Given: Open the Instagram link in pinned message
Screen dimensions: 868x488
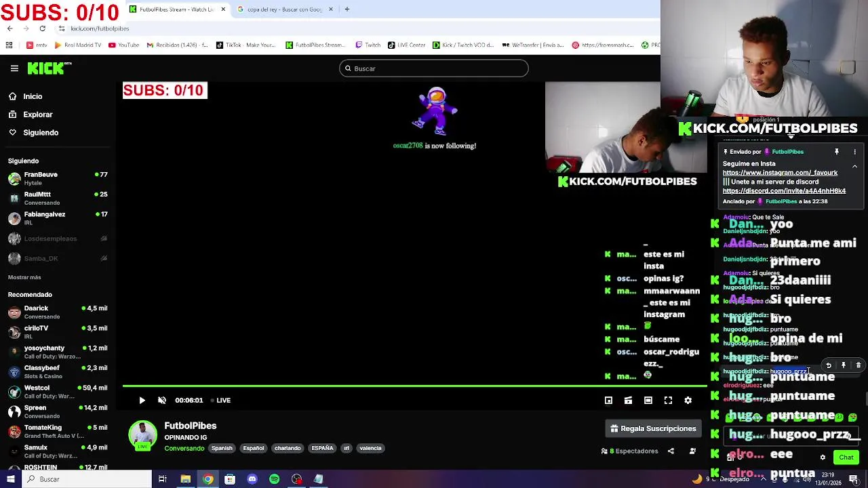Looking at the screenshot, I should [x=780, y=173].
